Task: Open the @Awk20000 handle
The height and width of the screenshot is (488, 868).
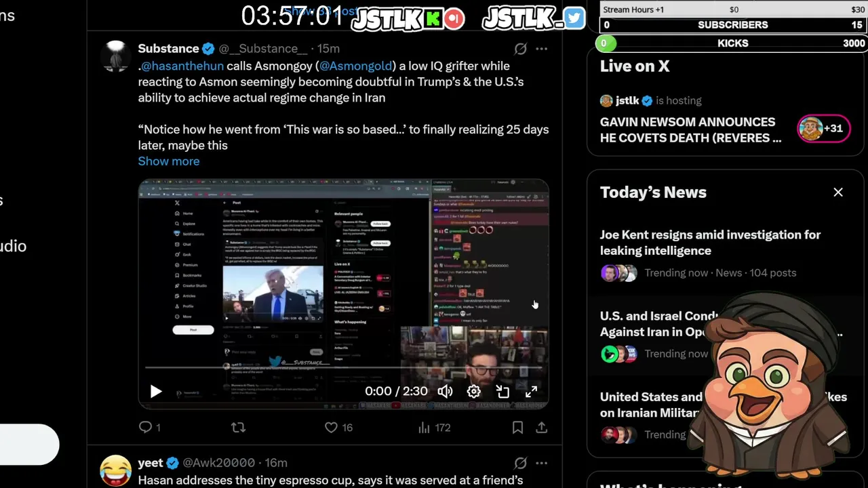Action: tap(218, 463)
